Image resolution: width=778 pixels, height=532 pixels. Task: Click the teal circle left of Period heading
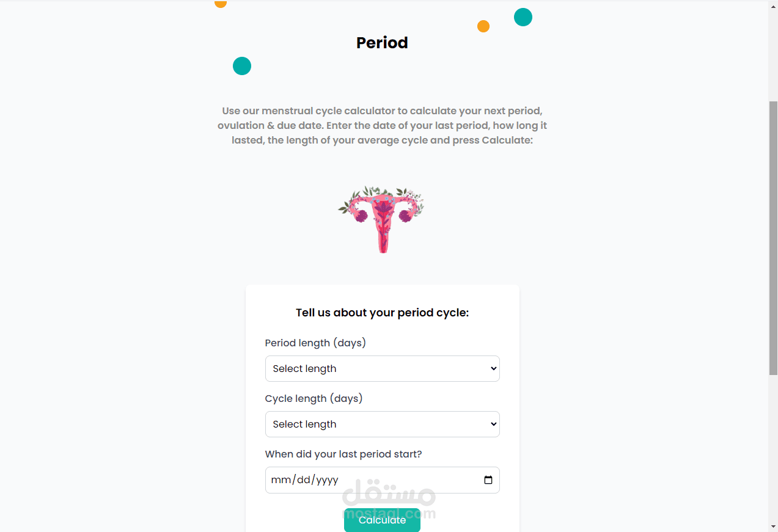[x=242, y=66]
